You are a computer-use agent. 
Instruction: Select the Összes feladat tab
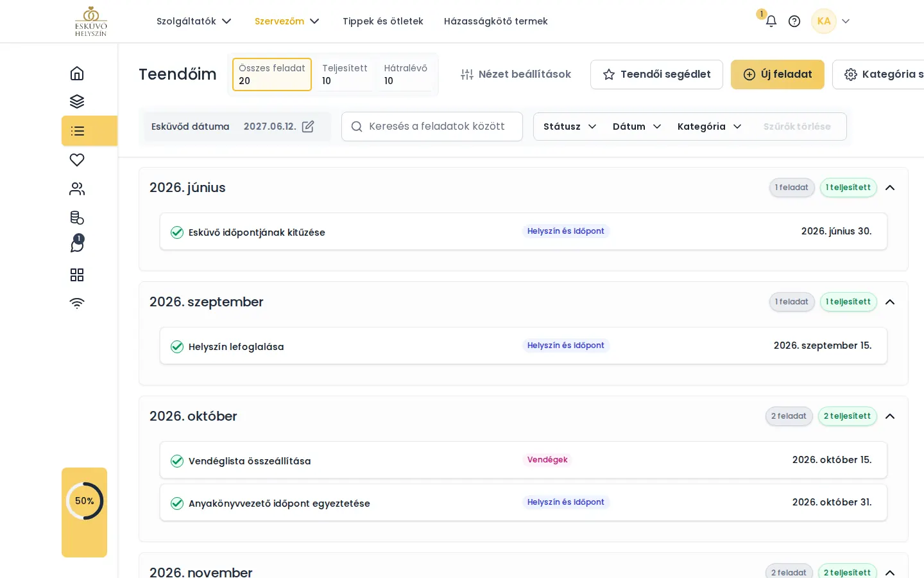point(272,74)
